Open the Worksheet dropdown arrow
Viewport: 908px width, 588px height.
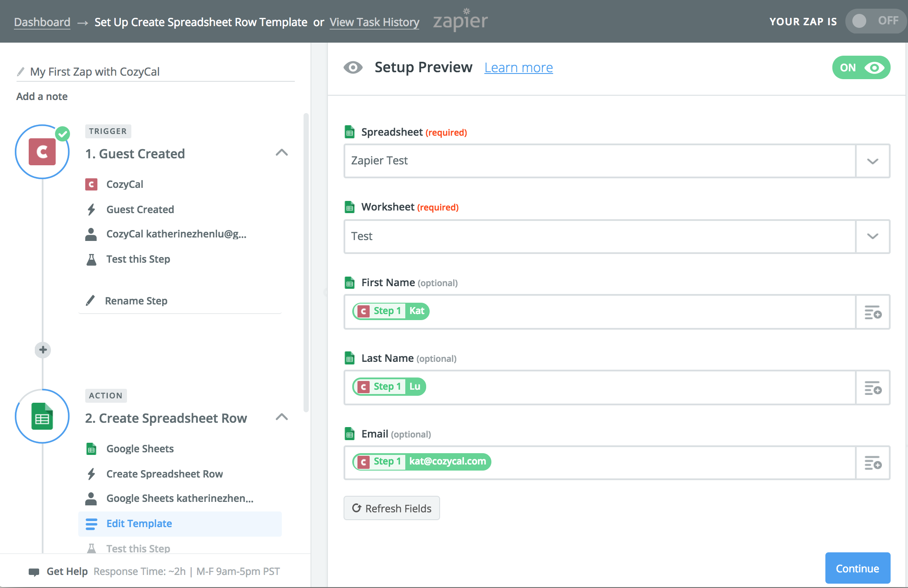point(872,236)
